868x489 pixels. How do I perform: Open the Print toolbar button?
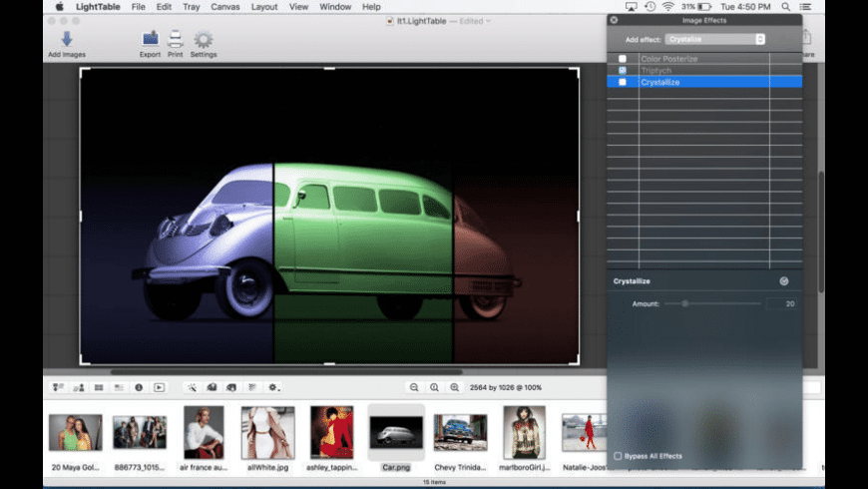coord(176,40)
